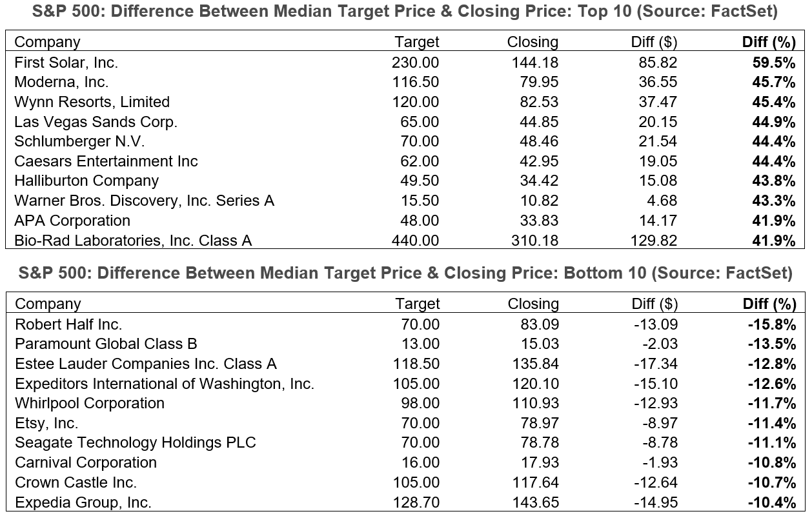Select APA Corporation's Diff ($) value 14.17
This screenshot has width=812, height=516.
(658, 221)
